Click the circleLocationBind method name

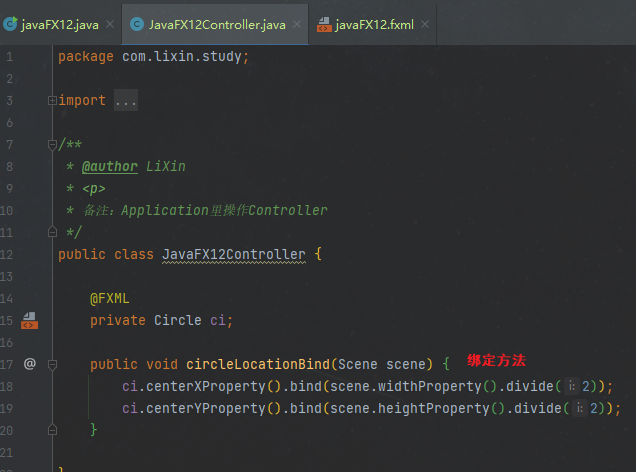pyautogui.click(x=258, y=364)
